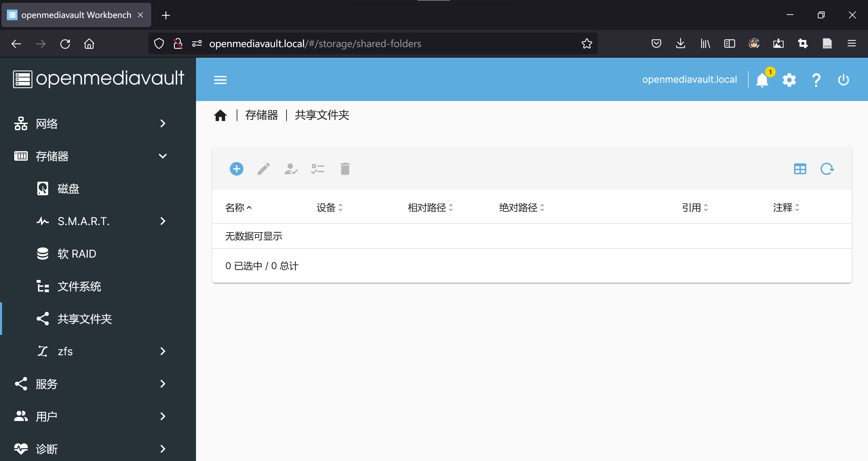Click the access control list icon
The height and width of the screenshot is (461, 868).
pyautogui.click(x=318, y=169)
